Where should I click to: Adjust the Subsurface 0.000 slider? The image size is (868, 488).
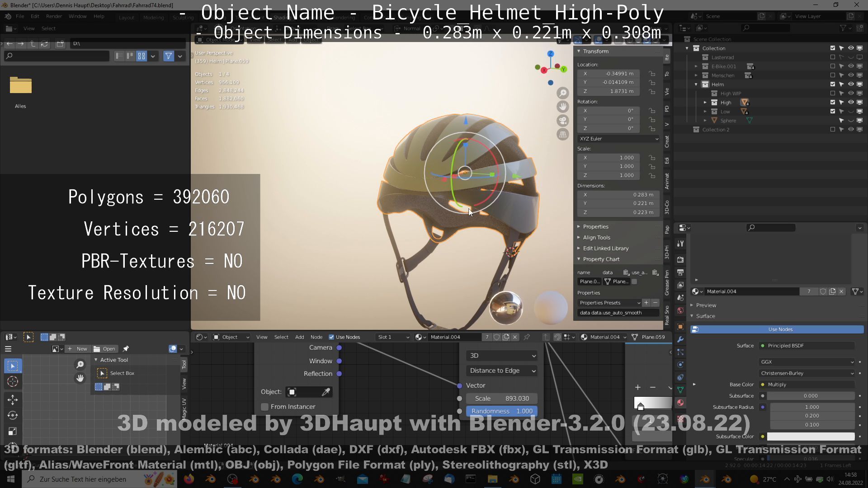[811, 396]
